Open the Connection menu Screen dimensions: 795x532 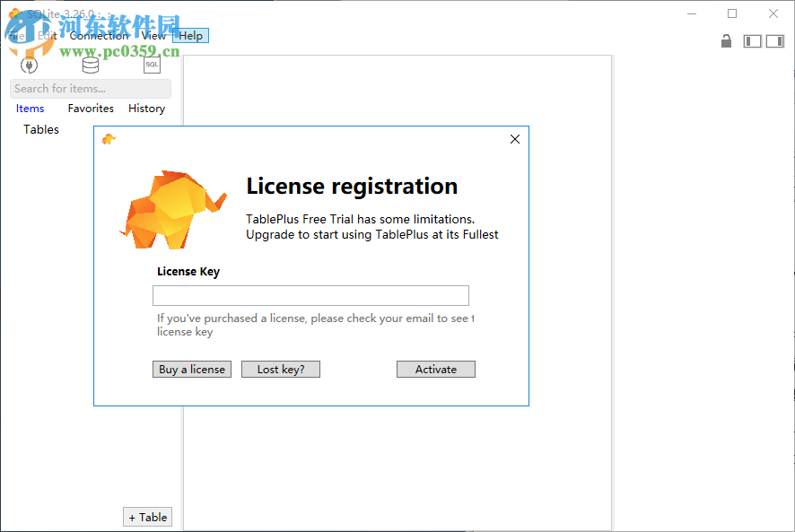[x=98, y=35]
